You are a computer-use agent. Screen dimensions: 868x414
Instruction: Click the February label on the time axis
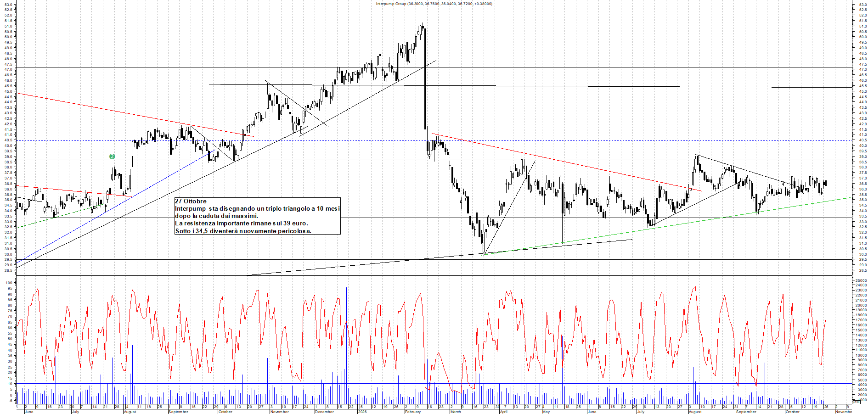413,412
